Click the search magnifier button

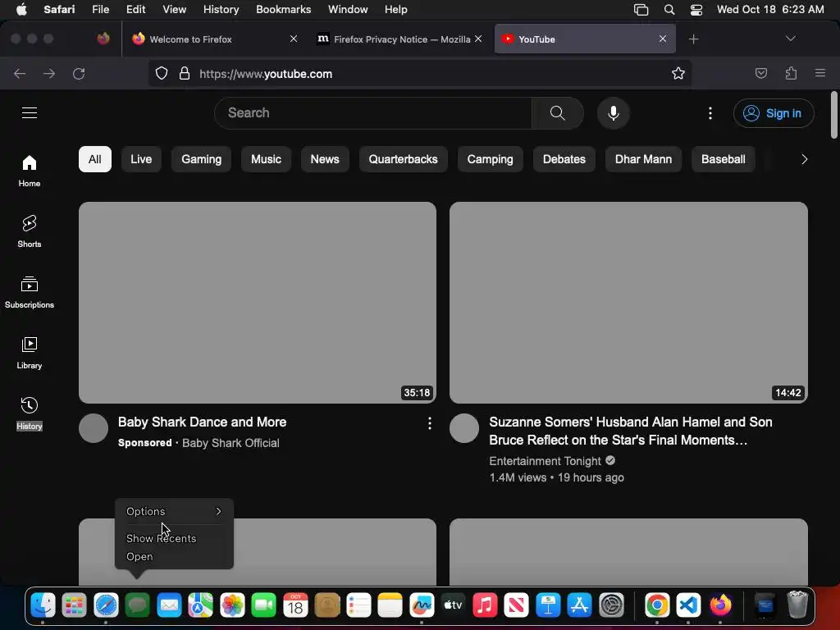(x=557, y=113)
